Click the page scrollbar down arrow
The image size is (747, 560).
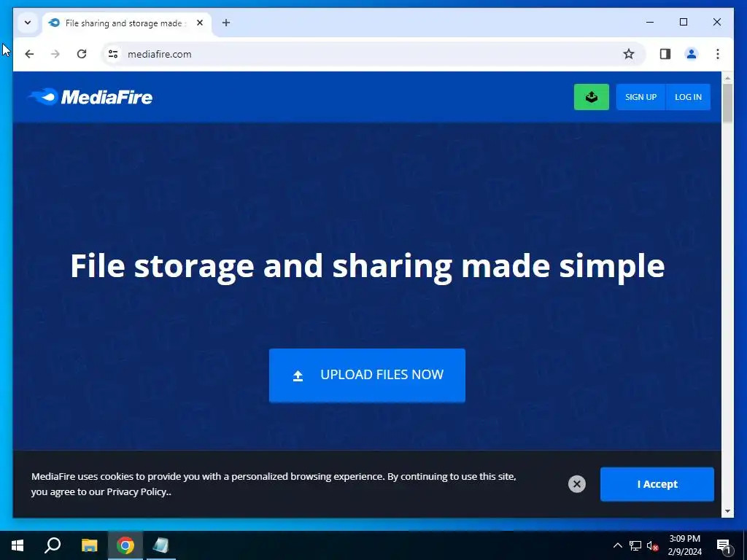tap(727, 511)
